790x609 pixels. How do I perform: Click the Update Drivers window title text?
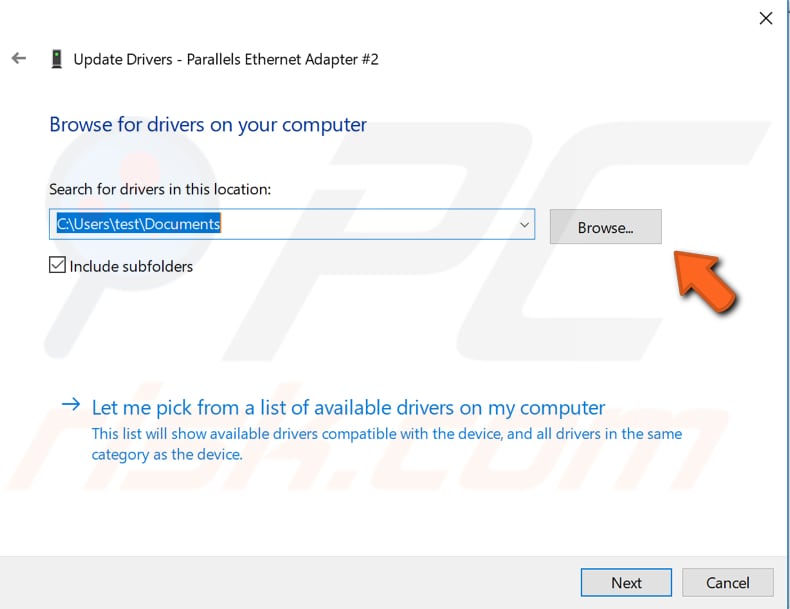(226, 59)
